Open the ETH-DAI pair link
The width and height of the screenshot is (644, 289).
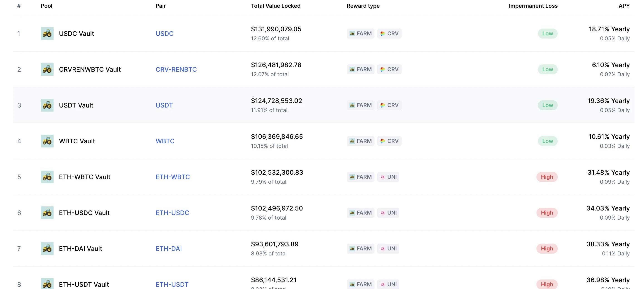(x=169, y=248)
